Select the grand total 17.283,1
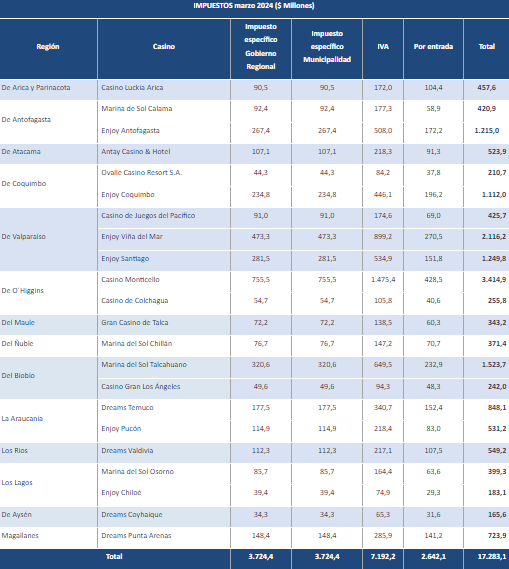 point(492,556)
